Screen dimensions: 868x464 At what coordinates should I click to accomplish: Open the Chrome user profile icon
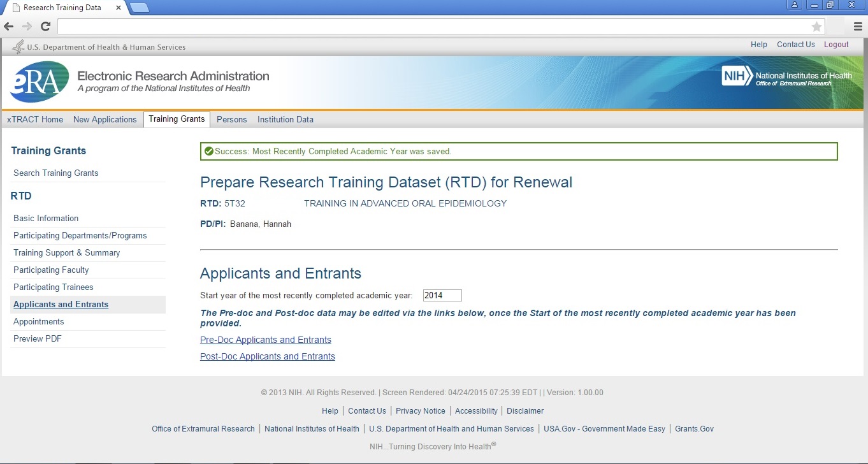[x=795, y=4]
